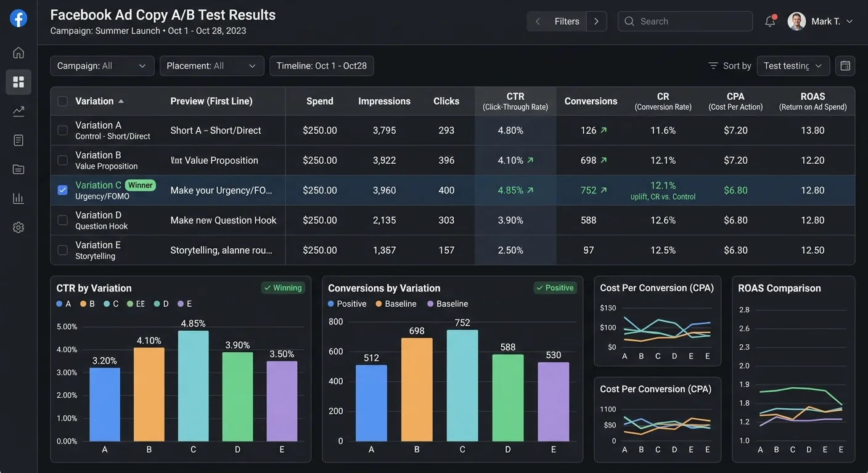Click the 3.20% bar for A in CTR chart
This screenshot has height=473, width=868.
(105, 404)
